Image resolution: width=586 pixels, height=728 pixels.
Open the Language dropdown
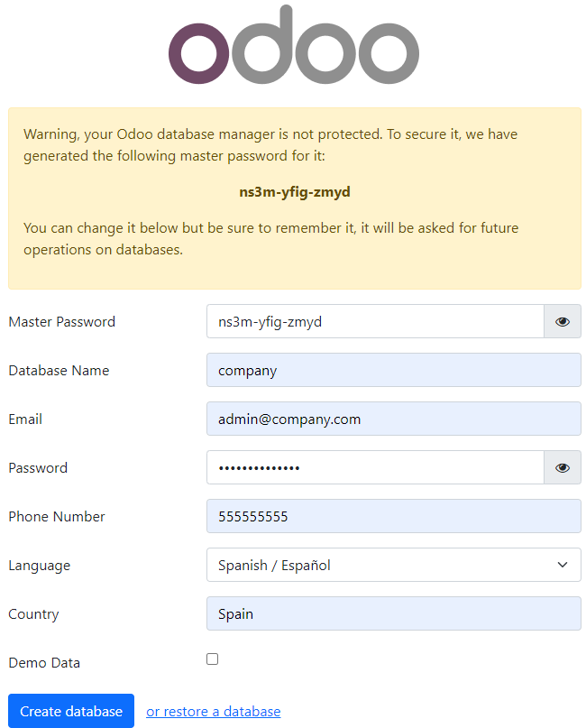393,565
